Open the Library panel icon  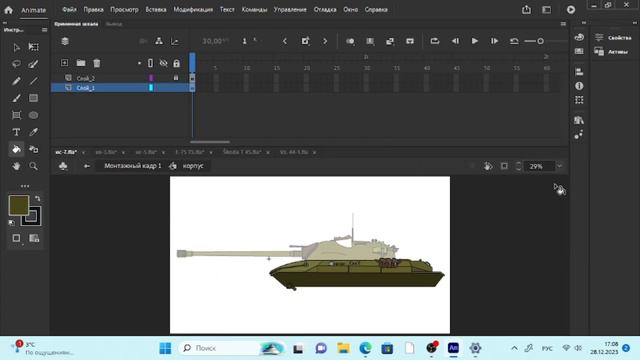pos(579,120)
